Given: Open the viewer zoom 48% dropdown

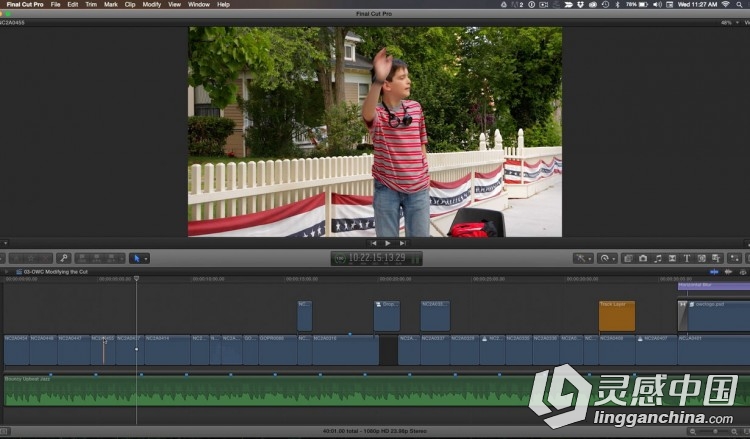Looking at the screenshot, I should point(729,22).
